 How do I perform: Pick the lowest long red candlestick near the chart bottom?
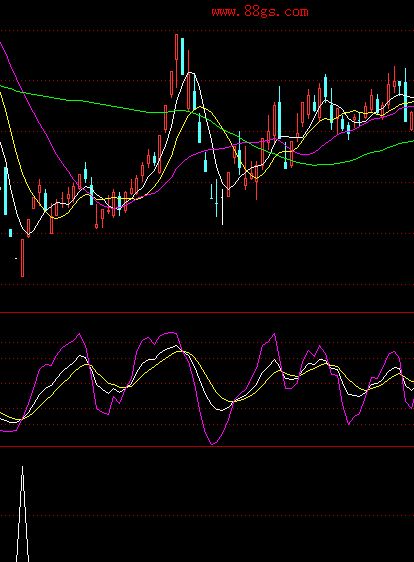coord(23,258)
